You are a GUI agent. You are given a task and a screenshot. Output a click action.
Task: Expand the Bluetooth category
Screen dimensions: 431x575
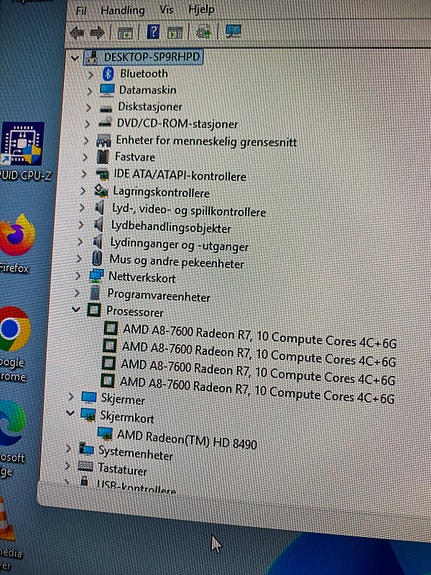pos(91,75)
